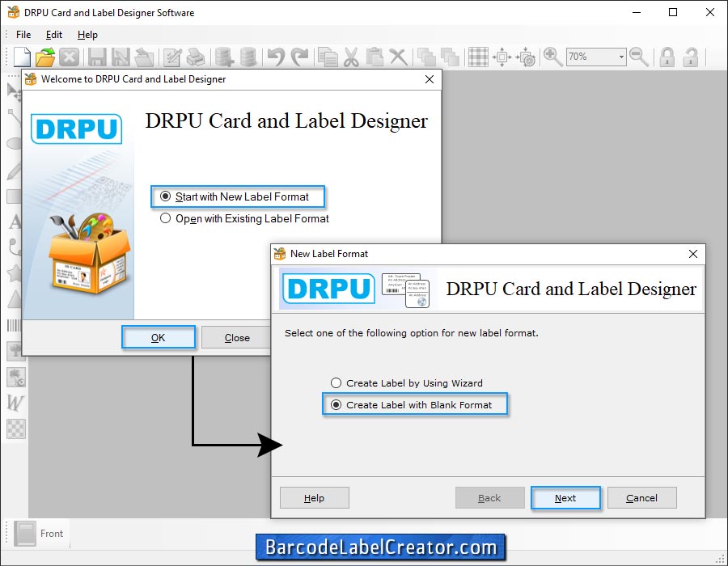Click the Zoom In magnifier icon

553,57
